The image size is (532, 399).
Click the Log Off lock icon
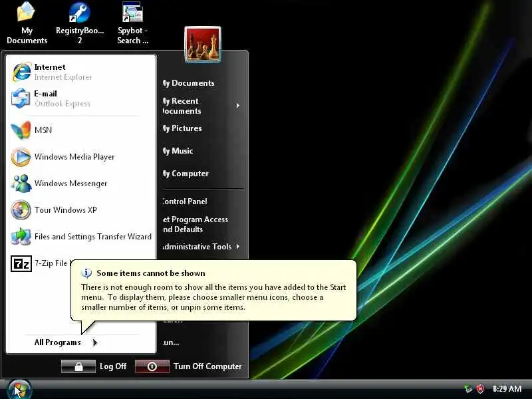(x=78, y=366)
